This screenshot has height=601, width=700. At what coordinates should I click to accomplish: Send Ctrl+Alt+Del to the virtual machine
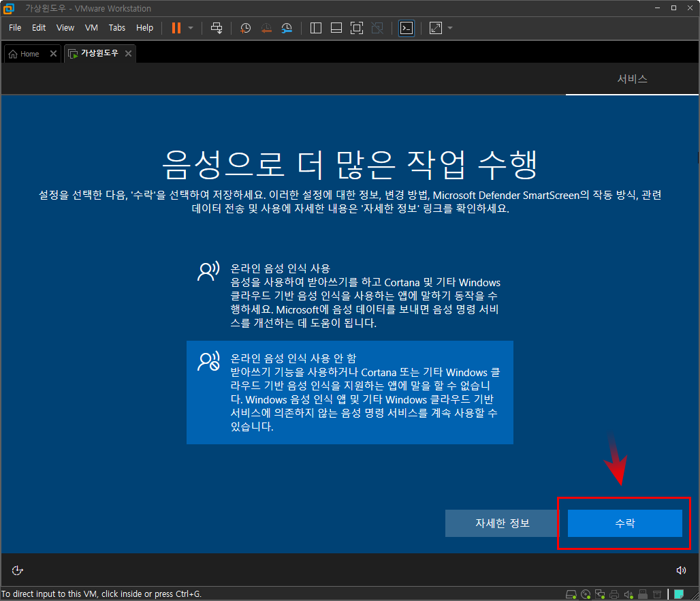[x=217, y=28]
